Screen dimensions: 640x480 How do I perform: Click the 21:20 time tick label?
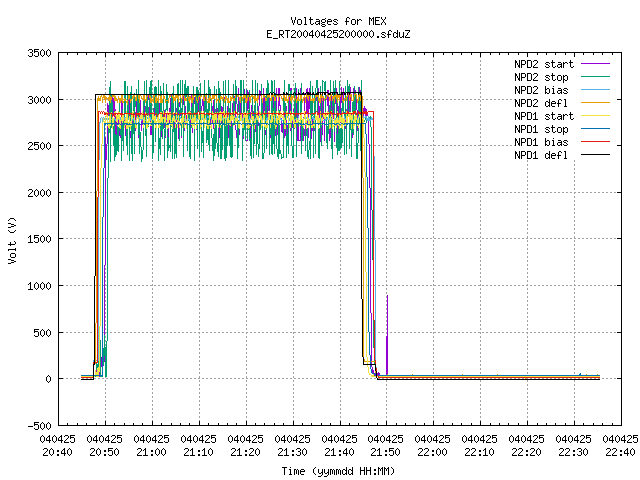[245, 453]
